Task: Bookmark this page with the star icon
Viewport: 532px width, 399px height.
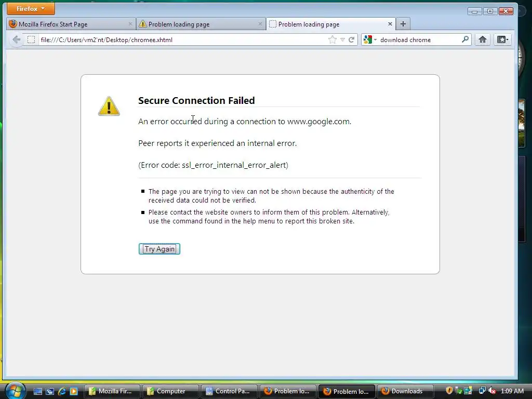Action: pos(332,39)
